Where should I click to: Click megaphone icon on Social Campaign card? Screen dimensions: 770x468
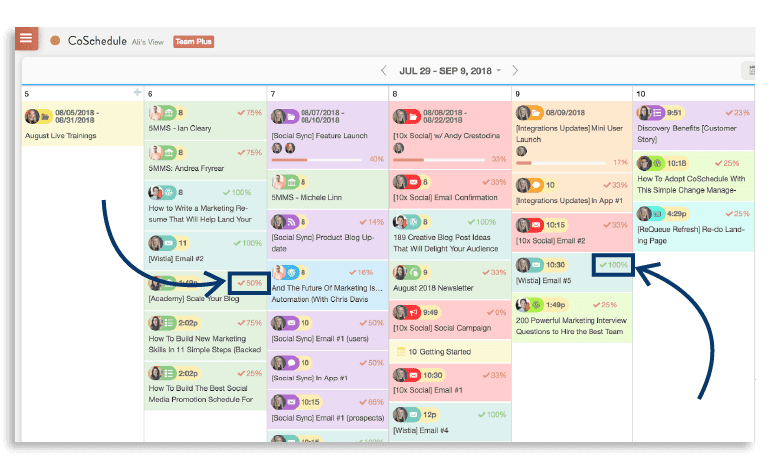(x=413, y=312)
